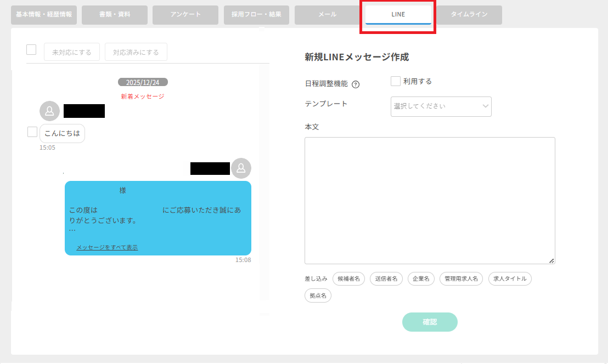
Task: Click the 対応済みにする button
Action: click(x=136, y=52)
